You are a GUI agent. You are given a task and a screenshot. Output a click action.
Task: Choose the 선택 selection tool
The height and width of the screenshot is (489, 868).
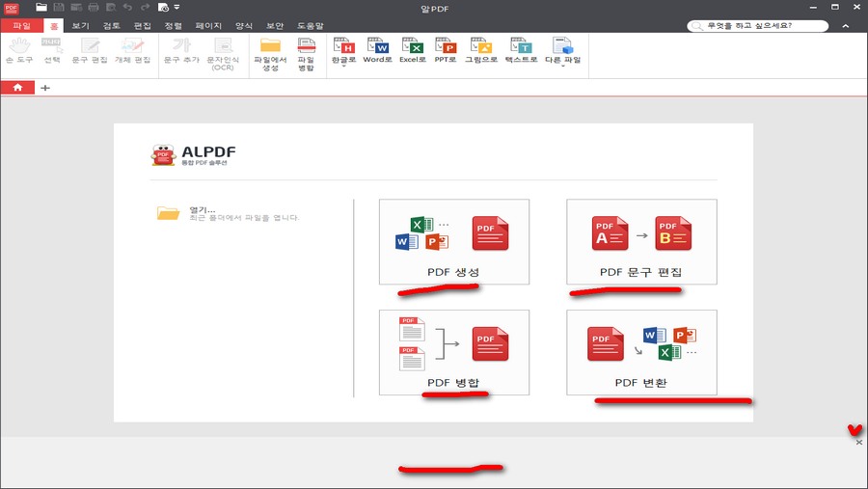(x=52, y=51)
